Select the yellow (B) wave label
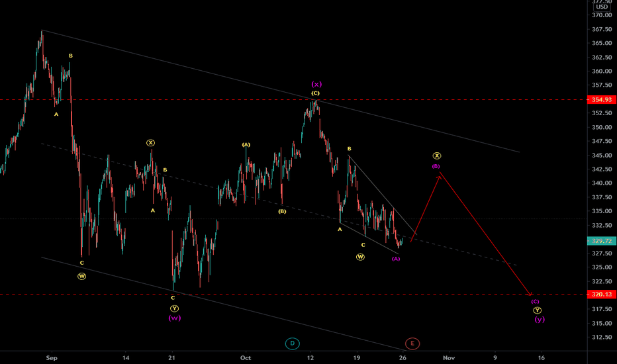 282,211
